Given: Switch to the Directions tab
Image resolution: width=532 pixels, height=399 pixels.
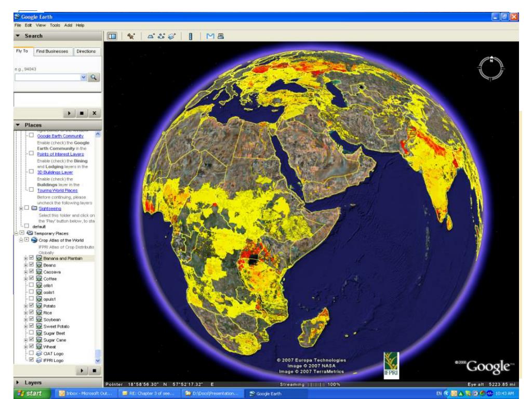Looking at the screenshot, I should [85, 52].
